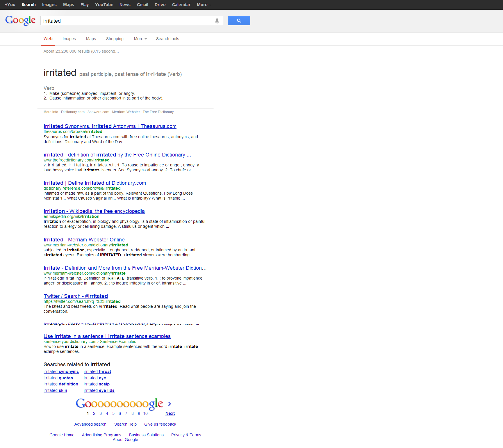Open Irritated - Merriam-Webster Online result
The width and height of the screenshot is (503, 448).
(84, 240)
